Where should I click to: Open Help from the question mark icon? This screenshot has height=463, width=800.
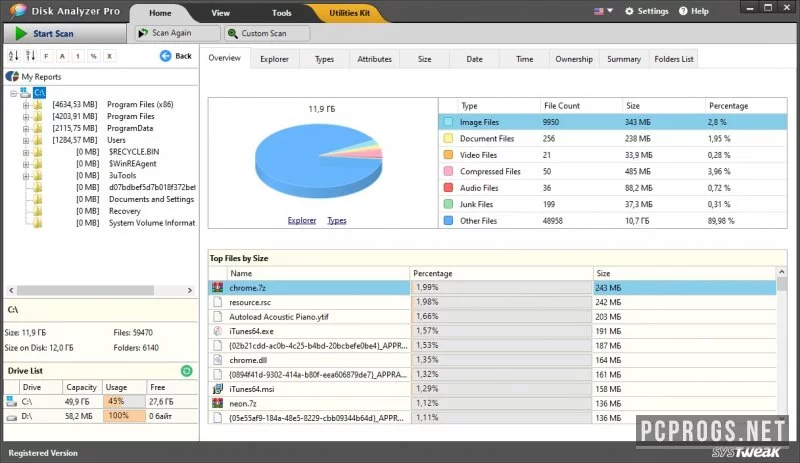click(693, 11)
